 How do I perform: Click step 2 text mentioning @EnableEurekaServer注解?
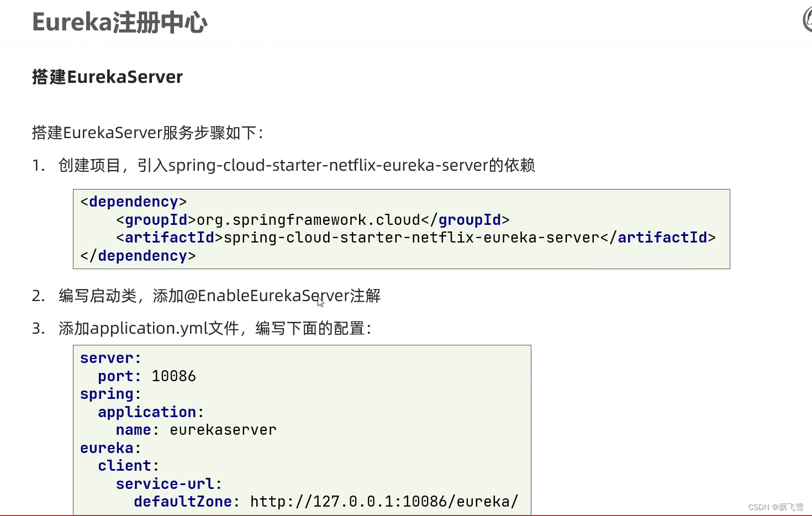click(220, 296)
